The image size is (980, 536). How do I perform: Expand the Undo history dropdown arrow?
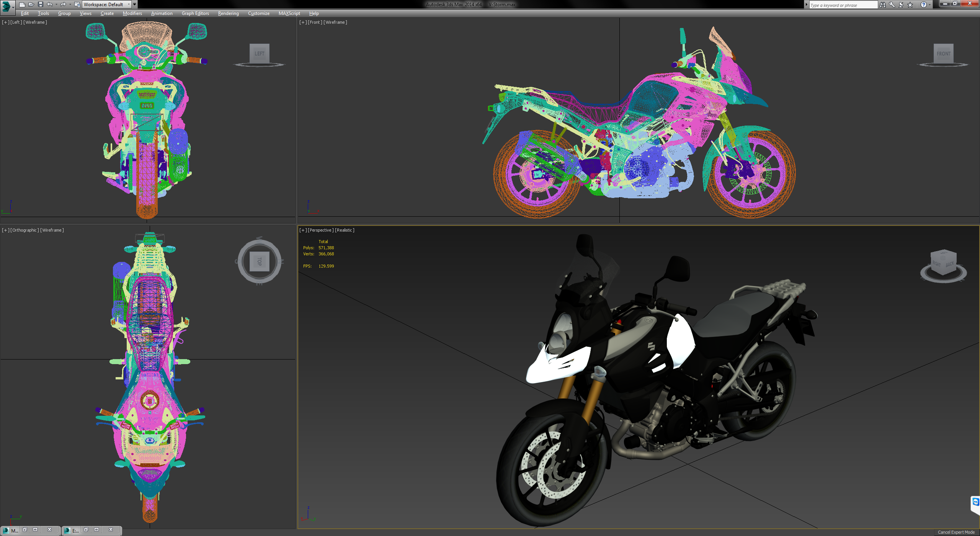[56, 5]
